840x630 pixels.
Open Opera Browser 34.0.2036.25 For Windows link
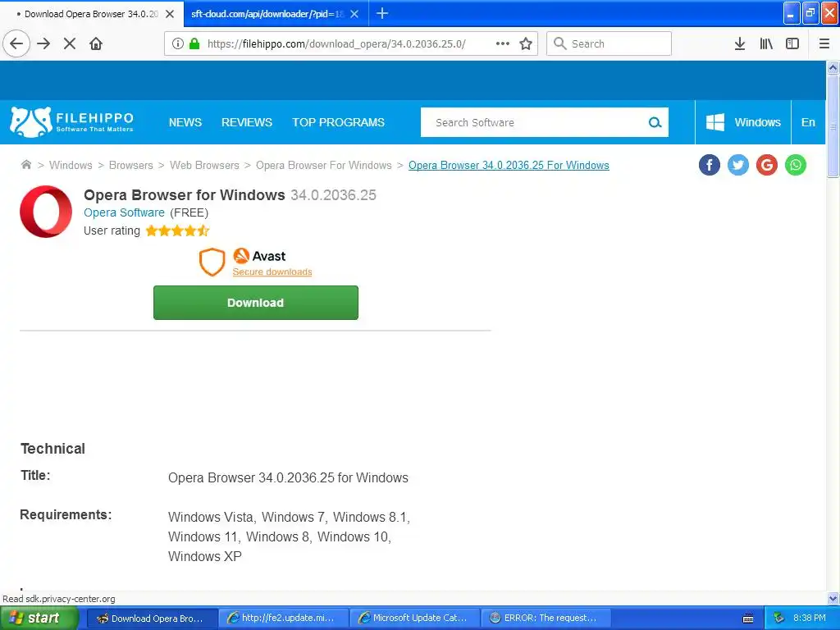click(x=509, y=165)
